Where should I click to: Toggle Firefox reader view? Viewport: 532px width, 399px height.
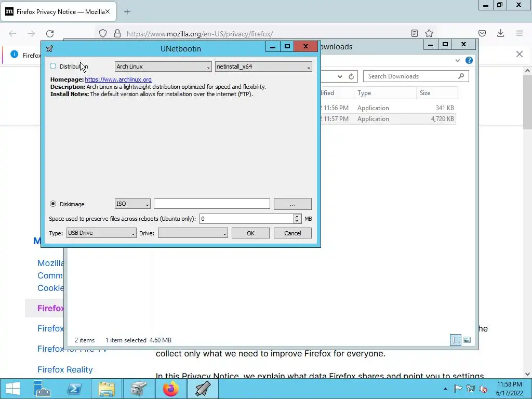click(414, 33)
